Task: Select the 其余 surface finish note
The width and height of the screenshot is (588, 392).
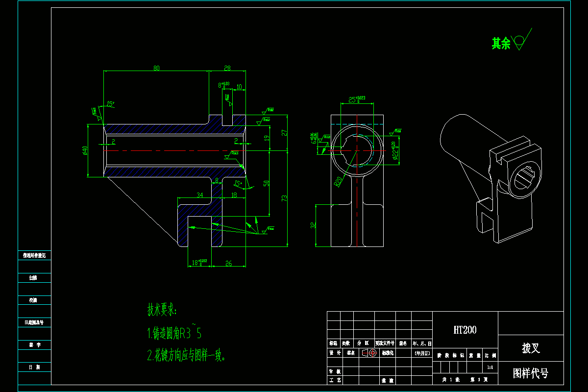Action: (501, 44)
